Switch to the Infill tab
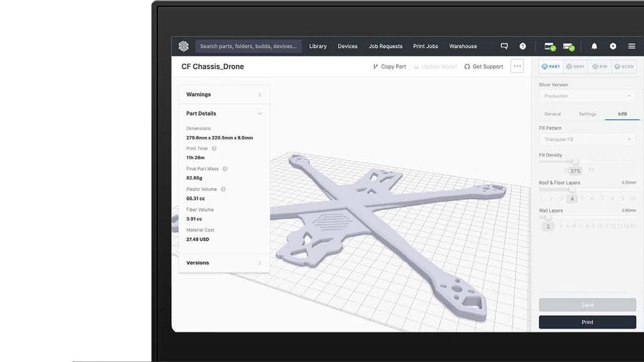The height and width of the screenshot is (362, 644). tap(622, 114)
